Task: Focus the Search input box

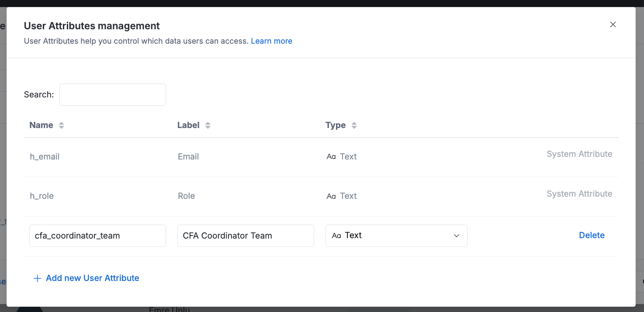Action: click(113, 94)
